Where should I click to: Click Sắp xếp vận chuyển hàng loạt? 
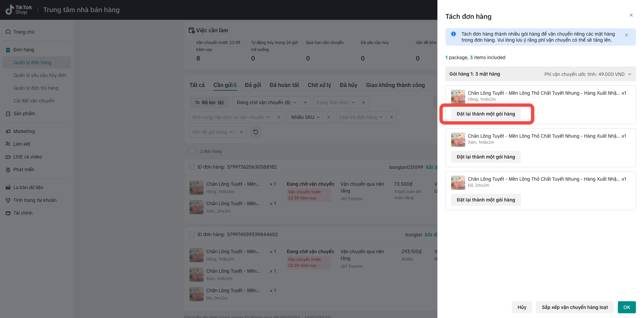point(575,307)
